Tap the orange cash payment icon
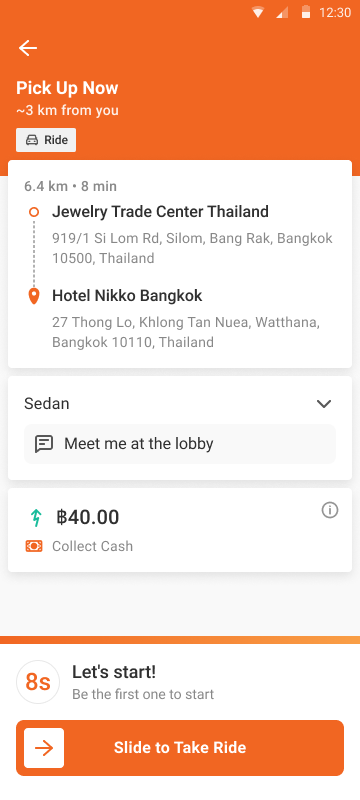 [34, 546]
